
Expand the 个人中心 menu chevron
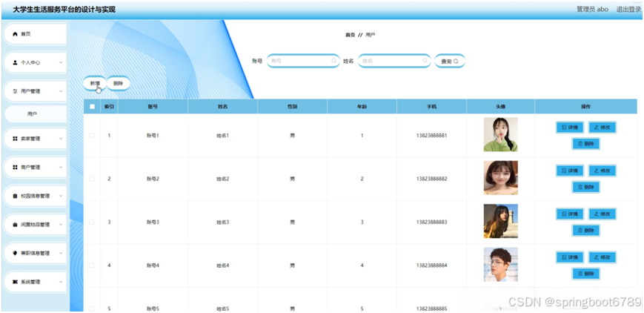pyautogui.click(x=61, y=62)
